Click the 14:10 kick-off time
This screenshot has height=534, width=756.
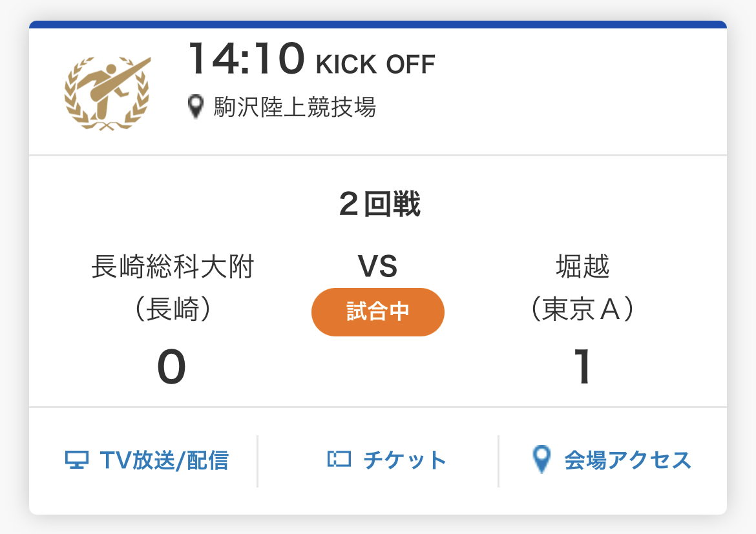click(246, 59)
